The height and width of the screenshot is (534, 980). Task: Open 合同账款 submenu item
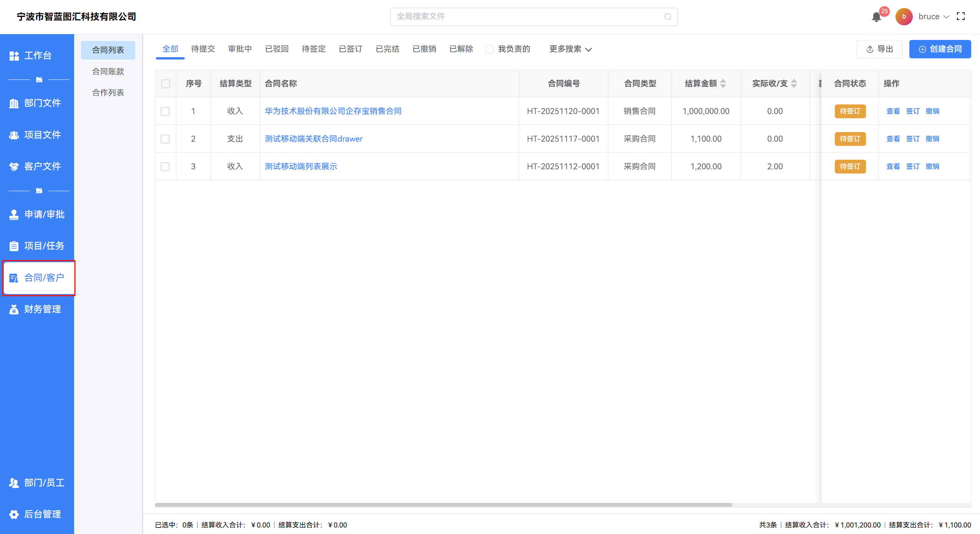(108, 71)
